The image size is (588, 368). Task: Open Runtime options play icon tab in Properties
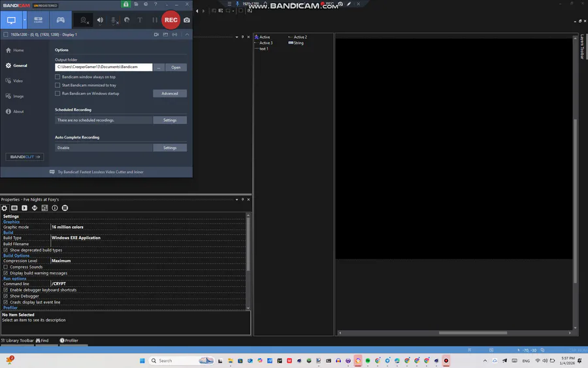(x=24, y=209)
